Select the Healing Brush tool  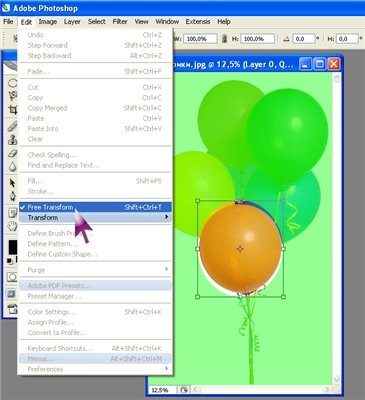tap(13, 126)
